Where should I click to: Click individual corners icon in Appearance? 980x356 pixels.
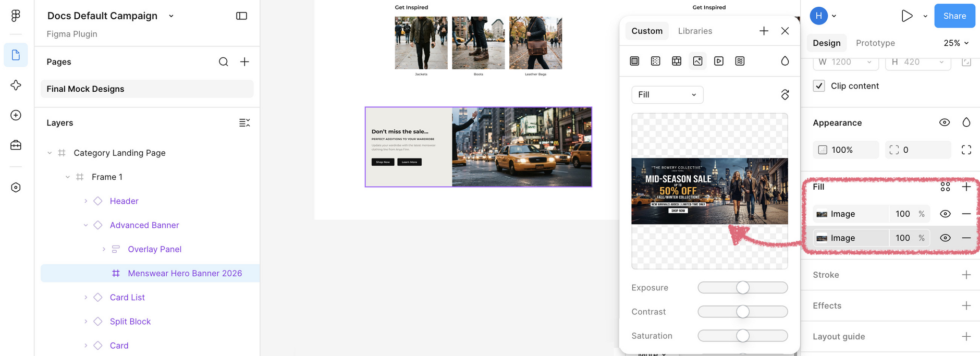pyautogui.click(x=966, y=150)
